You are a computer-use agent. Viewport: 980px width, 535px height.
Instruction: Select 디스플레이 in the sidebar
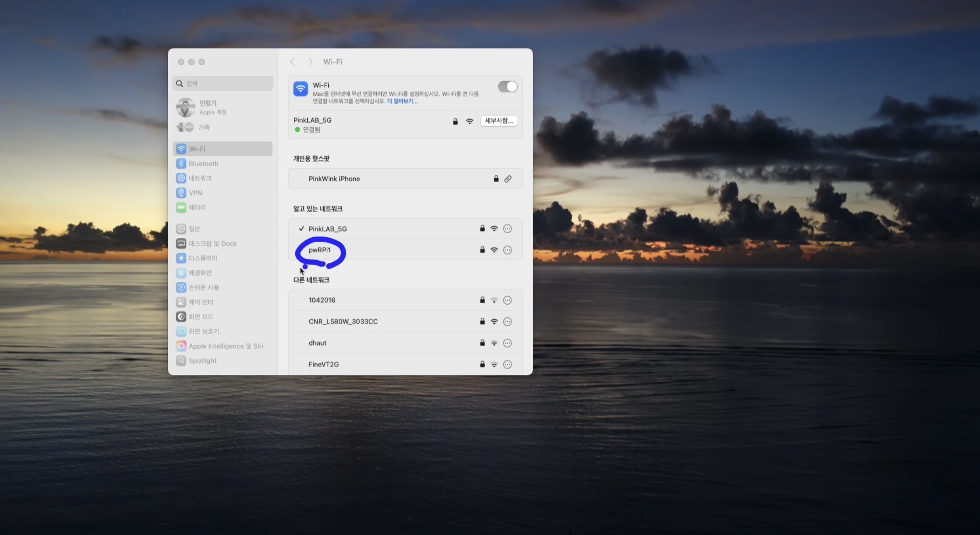[203, 258]
